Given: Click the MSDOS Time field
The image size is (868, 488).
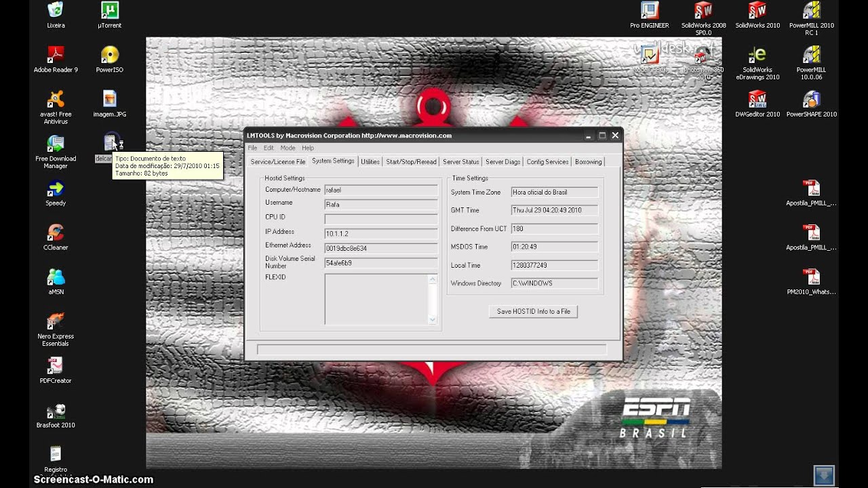Looking at the screenshot, I should [555, 247].
